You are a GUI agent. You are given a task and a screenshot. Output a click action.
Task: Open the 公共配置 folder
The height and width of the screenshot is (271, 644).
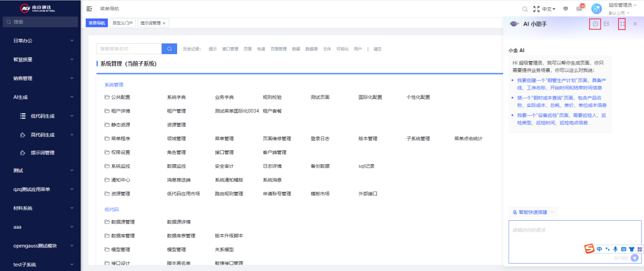117,97
